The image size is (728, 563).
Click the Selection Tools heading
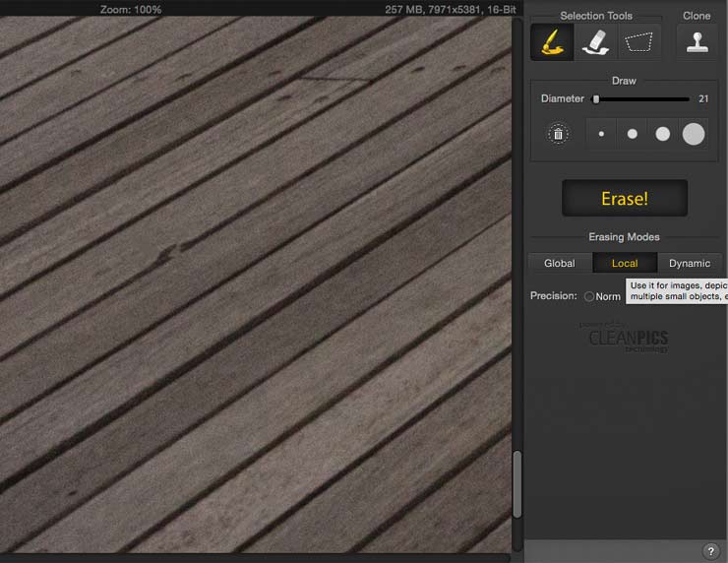(x=596, y=16)
